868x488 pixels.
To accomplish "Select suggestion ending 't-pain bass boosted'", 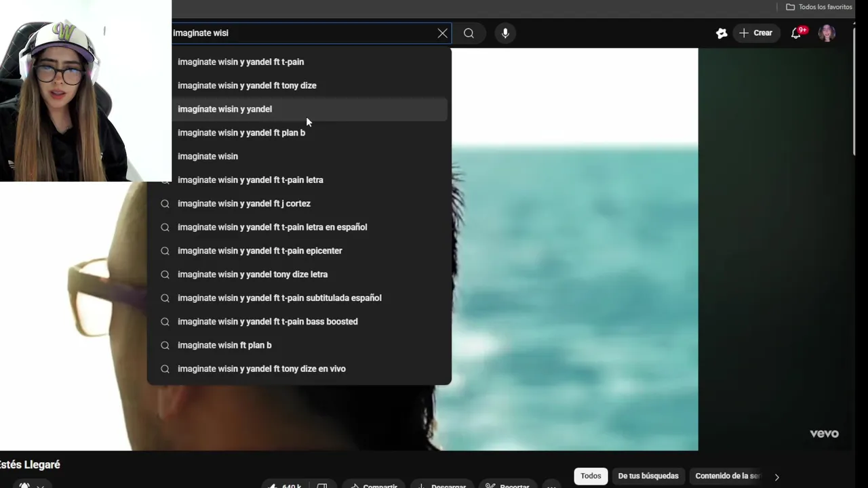I will tap(299, 322).
